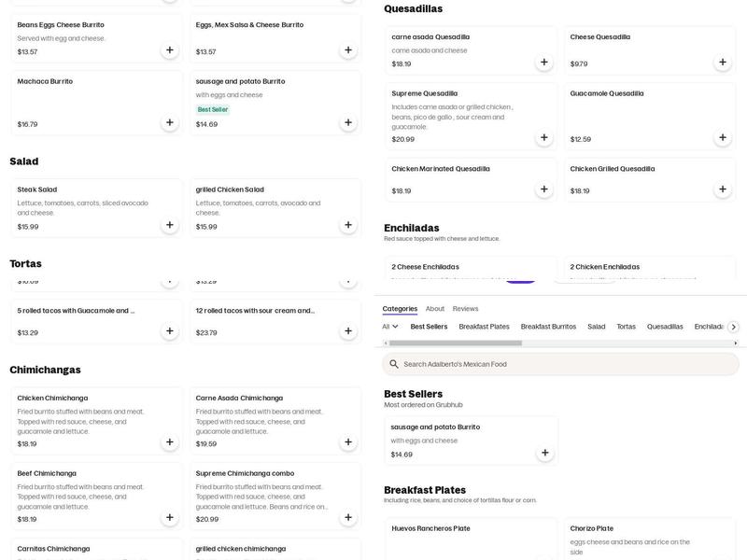Add Steak Salad to order
The image size is (747, 560).
click(170, 225)
